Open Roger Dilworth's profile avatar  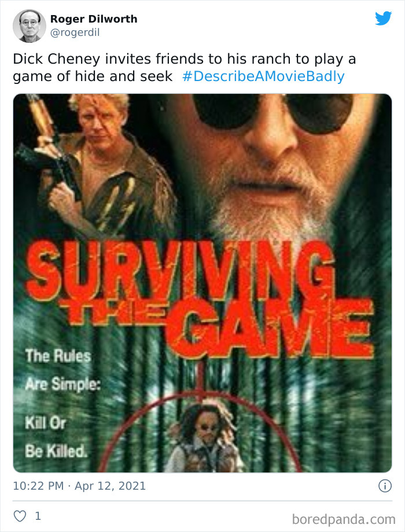click(x=29, y=26)
